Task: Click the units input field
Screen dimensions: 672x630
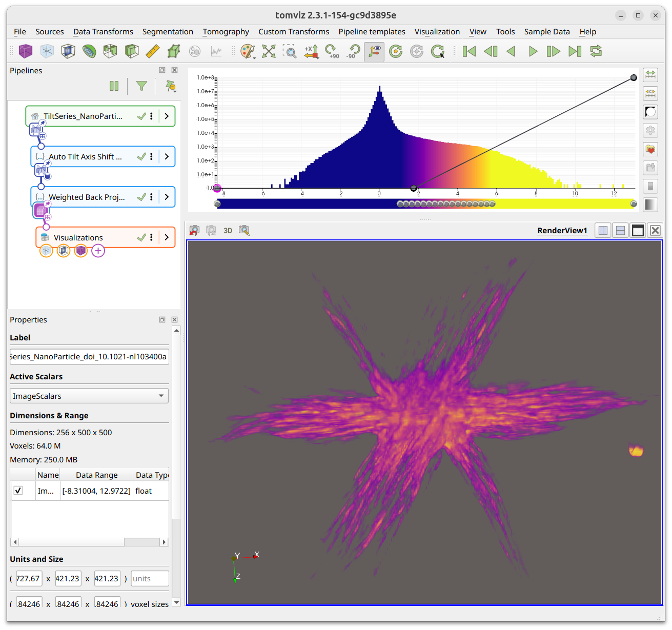Action: (150, 578)
